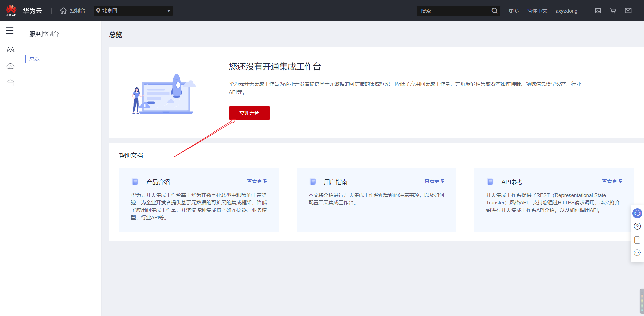Viewport: 644px width, 316px height.
Task: Click the Huawei Cloud logo
Action: tap(11, 11)
